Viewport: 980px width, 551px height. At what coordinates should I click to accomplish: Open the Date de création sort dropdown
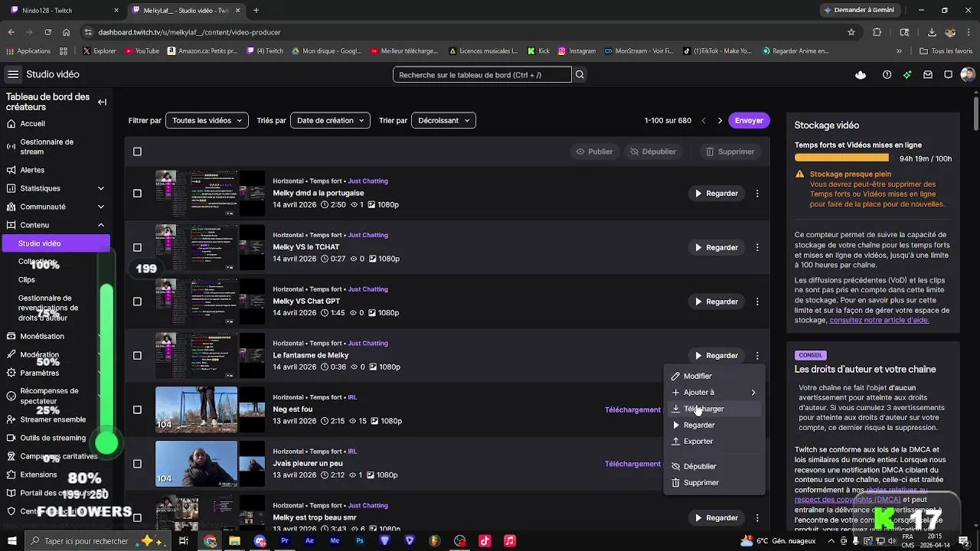tap(330, 120)
